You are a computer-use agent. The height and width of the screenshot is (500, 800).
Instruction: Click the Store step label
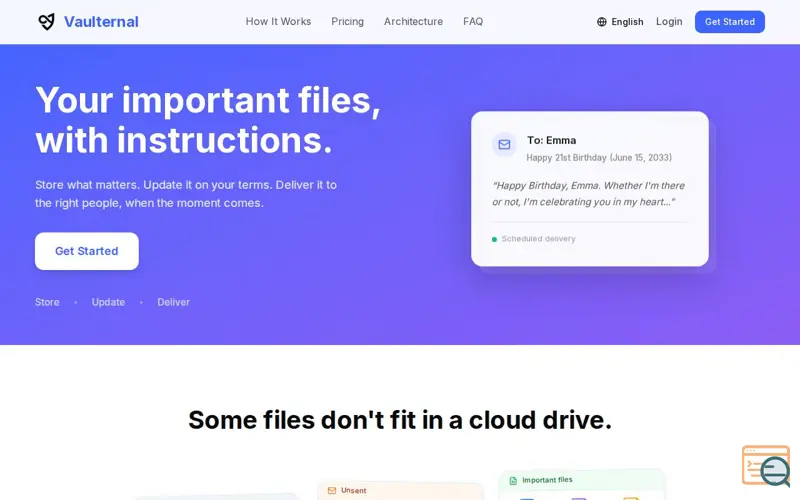coord(47,302)
